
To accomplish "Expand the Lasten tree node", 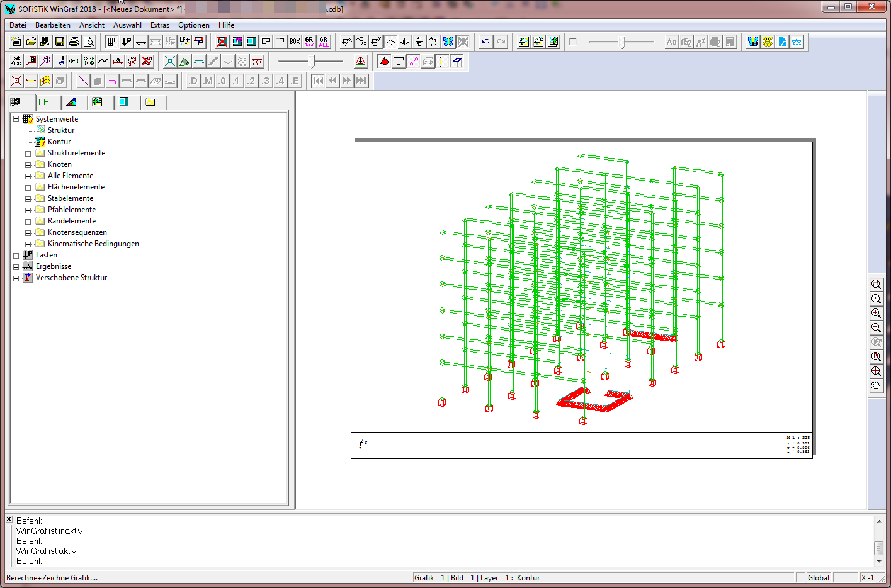I will [x=16, y=256].
